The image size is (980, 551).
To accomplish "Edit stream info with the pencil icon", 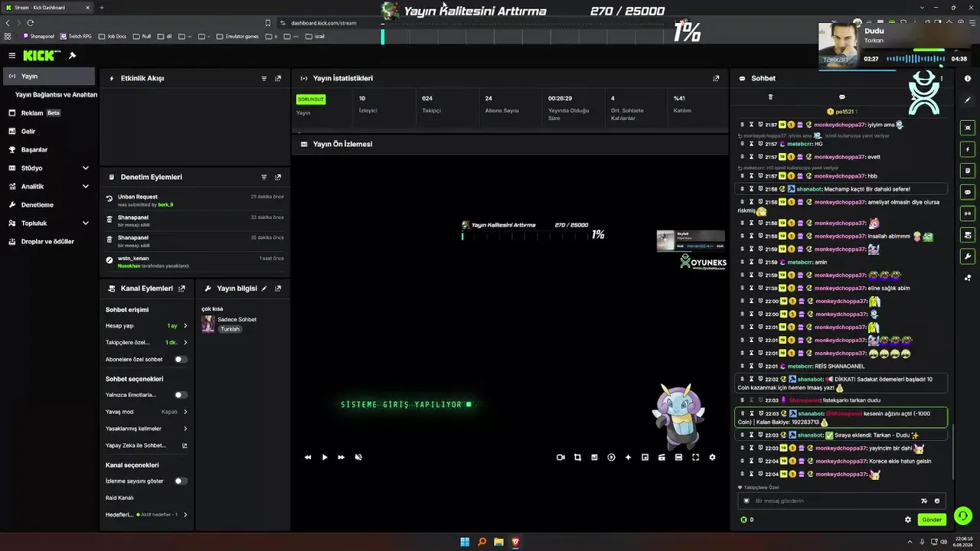I will click(x=264, y=289).
